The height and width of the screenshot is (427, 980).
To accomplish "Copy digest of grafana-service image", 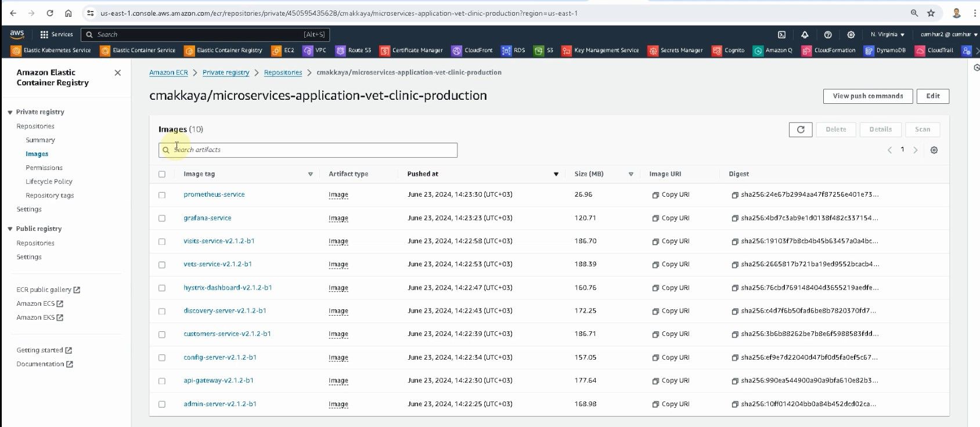I will (735, 219).
